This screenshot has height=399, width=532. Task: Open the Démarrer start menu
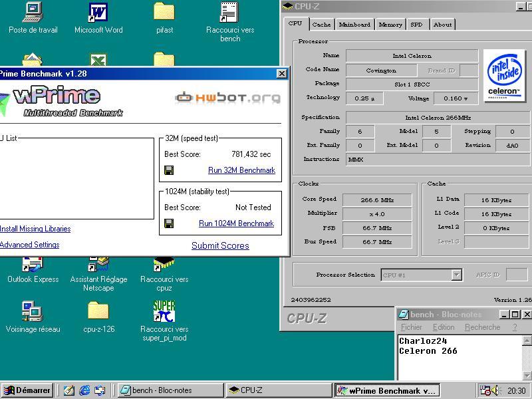[27, 390]
